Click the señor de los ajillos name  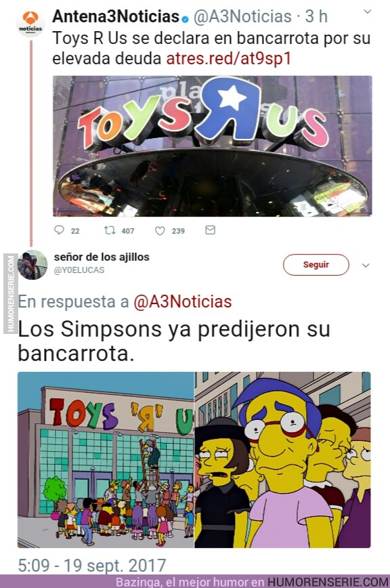[x=102, y=257]
